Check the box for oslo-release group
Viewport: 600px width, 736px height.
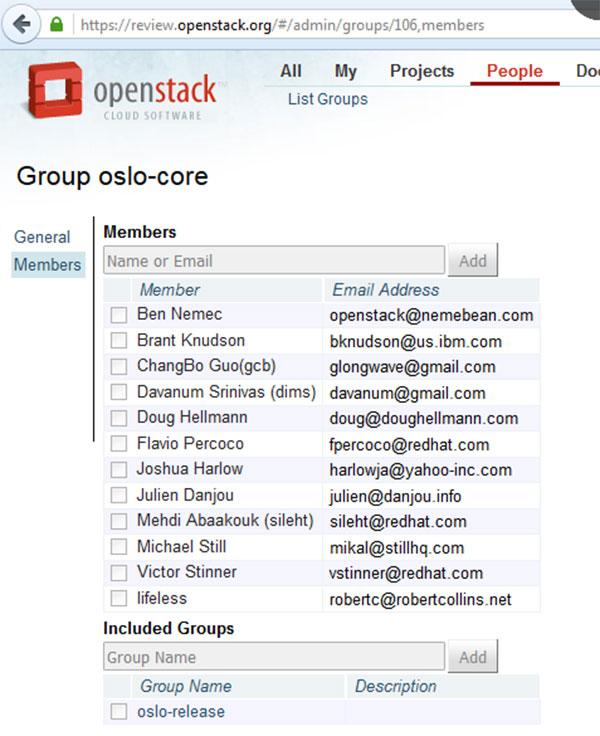(x=119, y=712)
